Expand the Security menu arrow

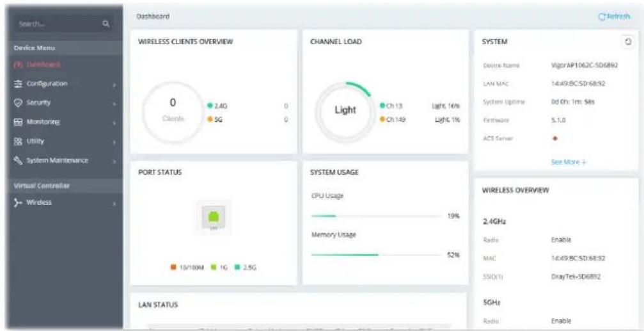tap(115, 103)
